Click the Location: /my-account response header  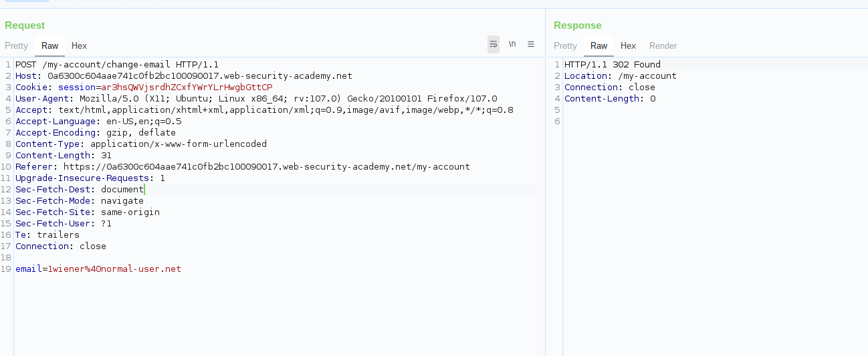tap(621, 75)
